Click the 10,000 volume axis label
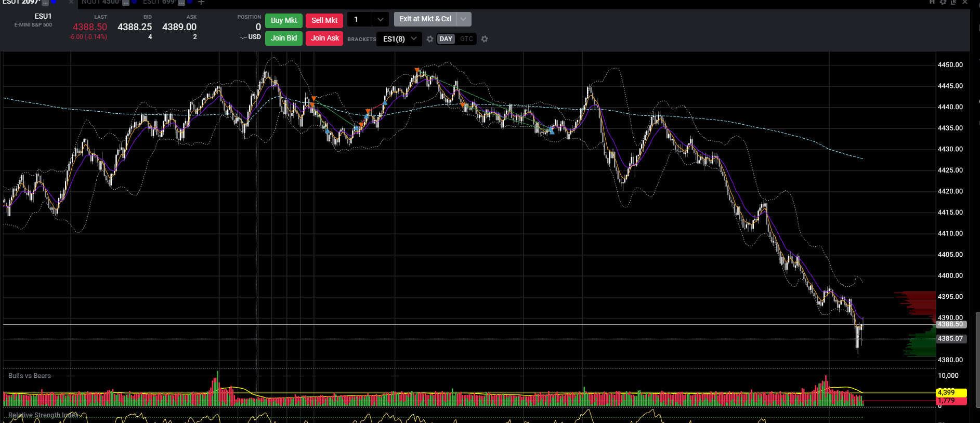This screenshot has width=980, height=423. tap(948, 376)
